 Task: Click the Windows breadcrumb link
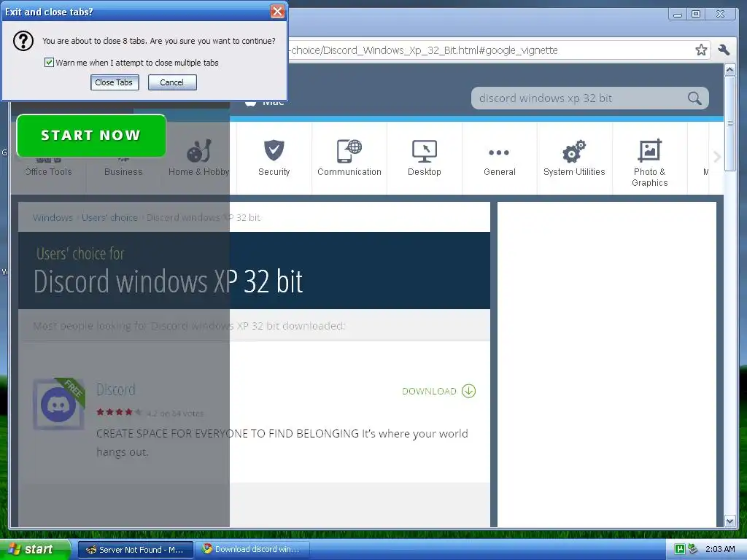53,217
